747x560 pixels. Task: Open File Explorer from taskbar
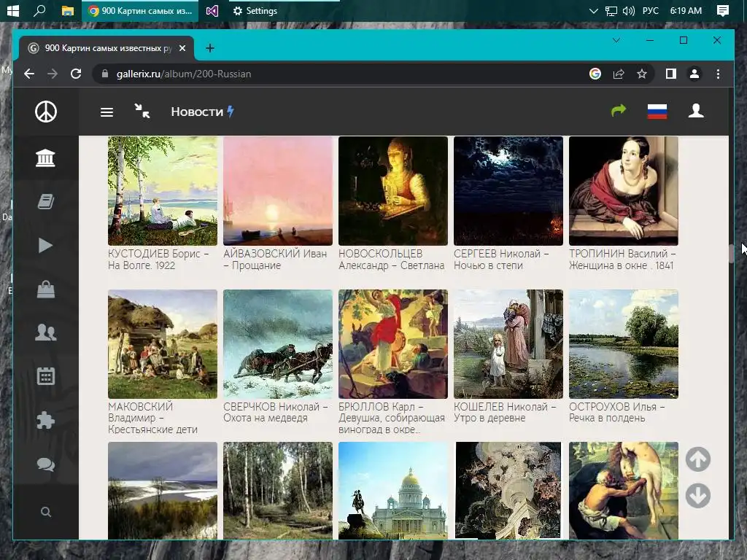click(67, 10)
